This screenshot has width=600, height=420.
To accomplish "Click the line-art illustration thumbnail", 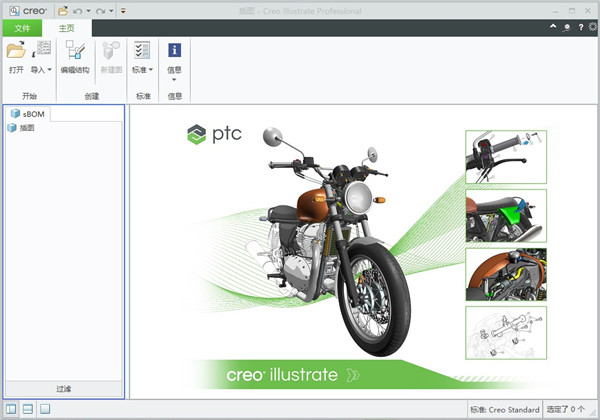I will tap(506, 333).
